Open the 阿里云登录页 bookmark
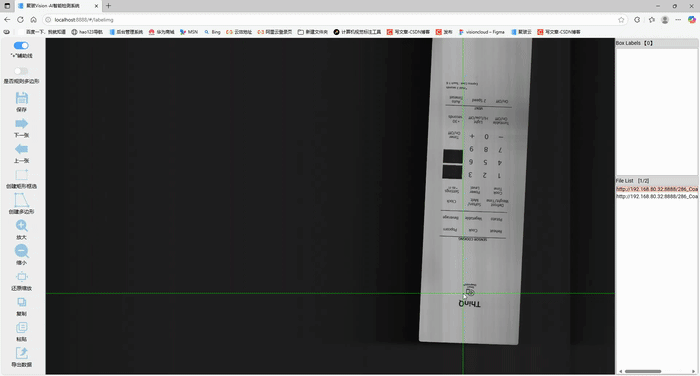Image resolution: width=700 pixels, height=376 pixels. tap(275, 32)
